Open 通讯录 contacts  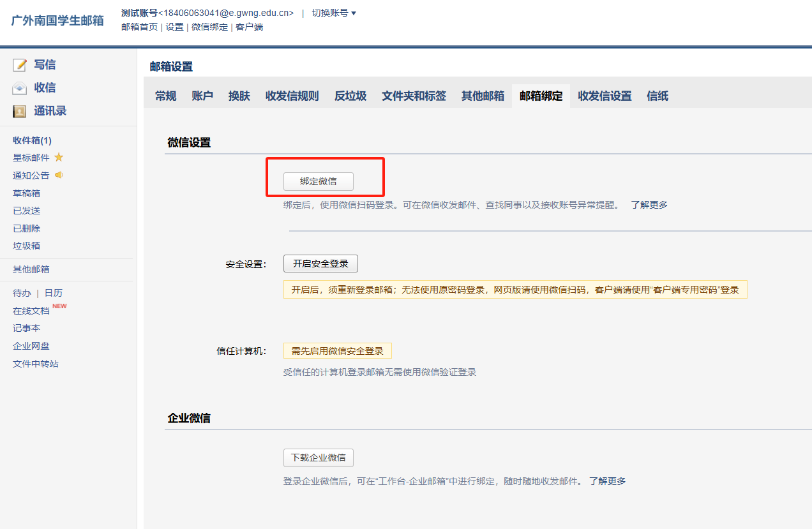click(50, 111)
